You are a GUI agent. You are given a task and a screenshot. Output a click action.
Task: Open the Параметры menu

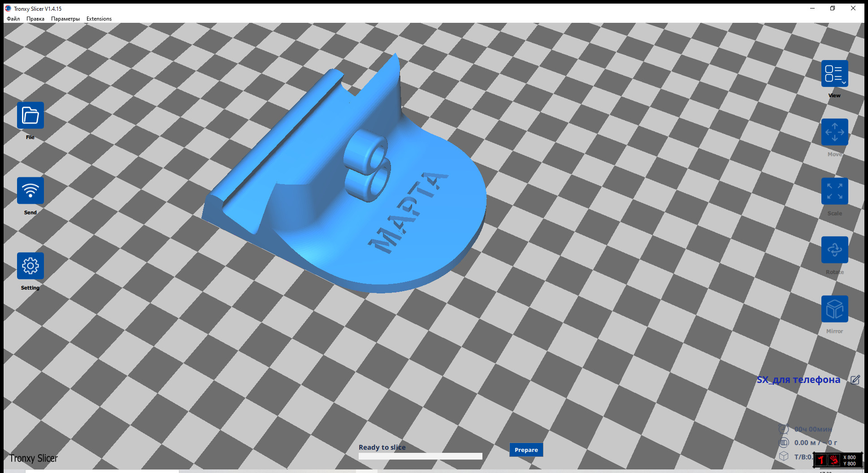65,19
